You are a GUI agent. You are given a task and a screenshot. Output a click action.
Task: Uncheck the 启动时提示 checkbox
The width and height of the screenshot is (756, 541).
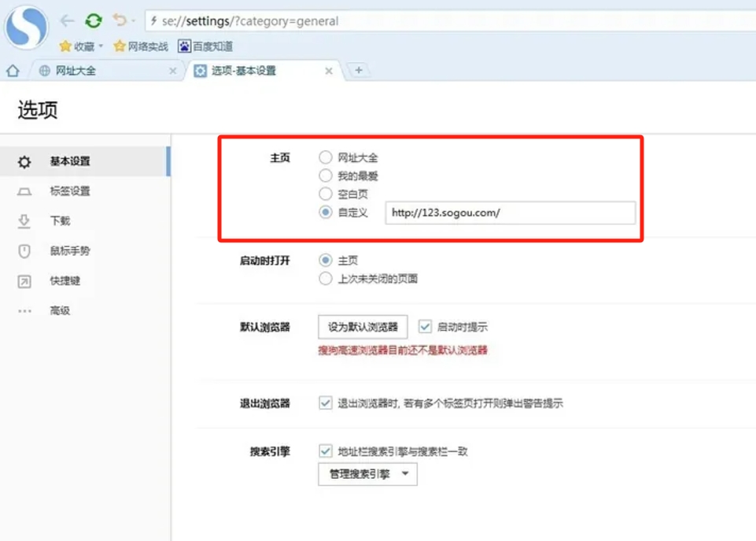point(425,326)
